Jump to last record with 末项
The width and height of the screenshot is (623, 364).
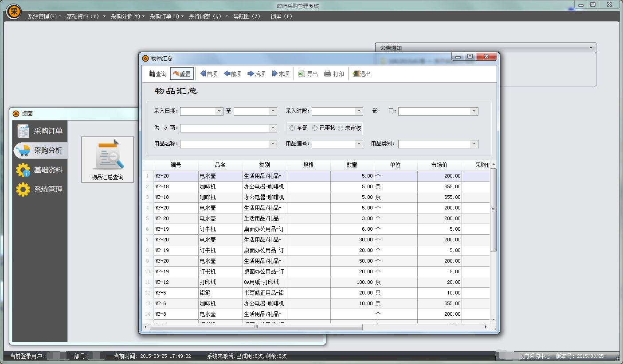click(281, 74)
